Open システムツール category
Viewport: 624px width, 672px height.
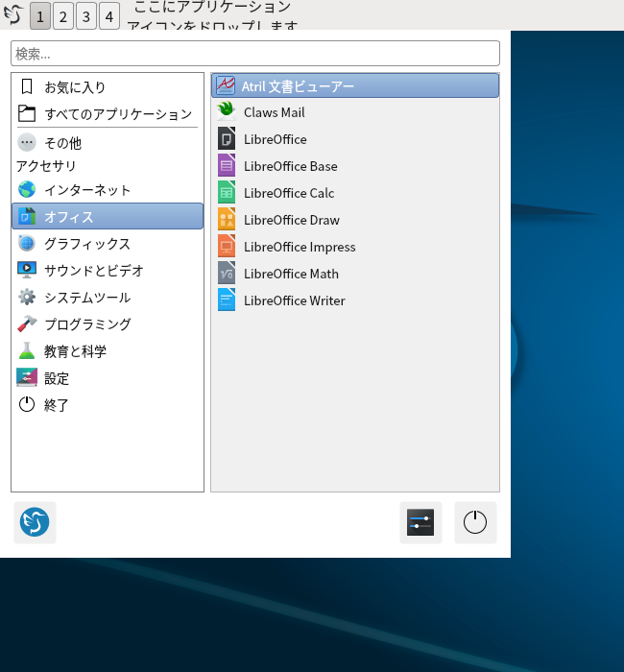[x=108, y=298]
